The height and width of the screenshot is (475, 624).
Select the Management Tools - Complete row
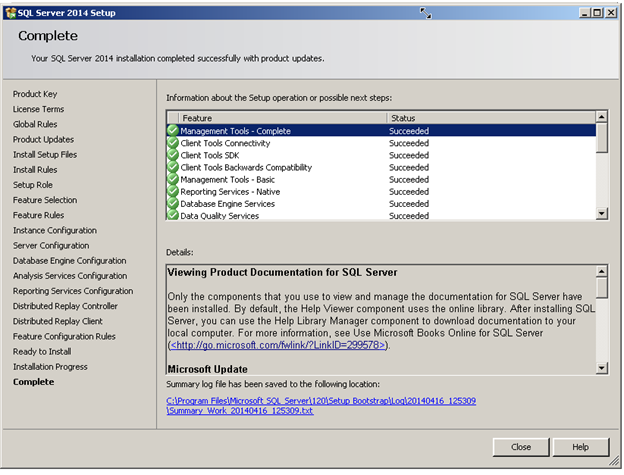pyautogui.click(x=381, y=130)
